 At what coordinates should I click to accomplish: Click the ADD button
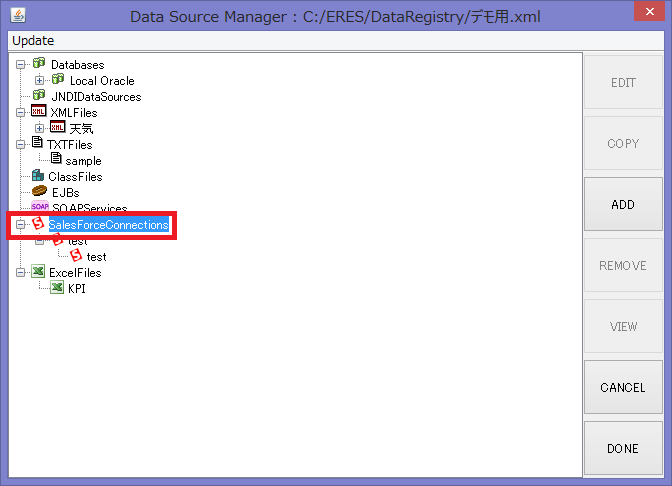coord(623,204)
